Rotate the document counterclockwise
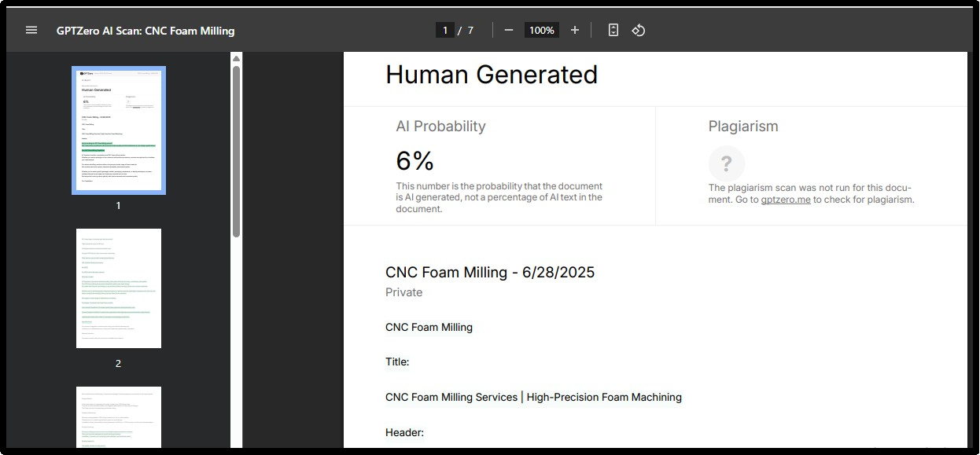Viewport: 980px width, 455px height. coord(639,30)
